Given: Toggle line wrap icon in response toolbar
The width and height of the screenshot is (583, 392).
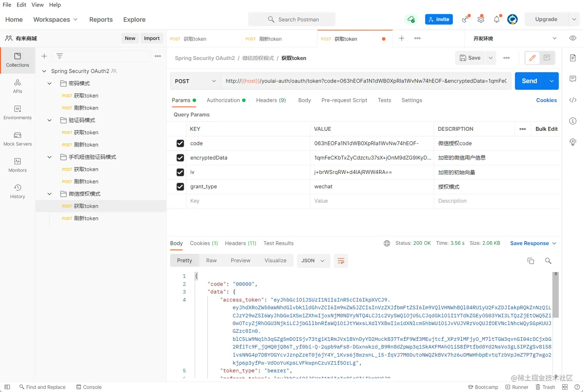Looking at the screenshot, I should (x=341, y=261).
